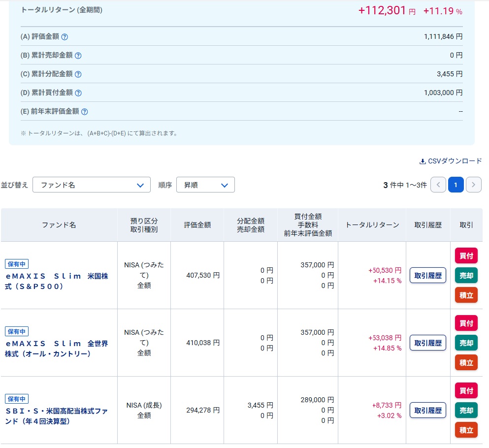
Task: Click help icon next to 累計売却金額
Action: click(x=78, y=56)
